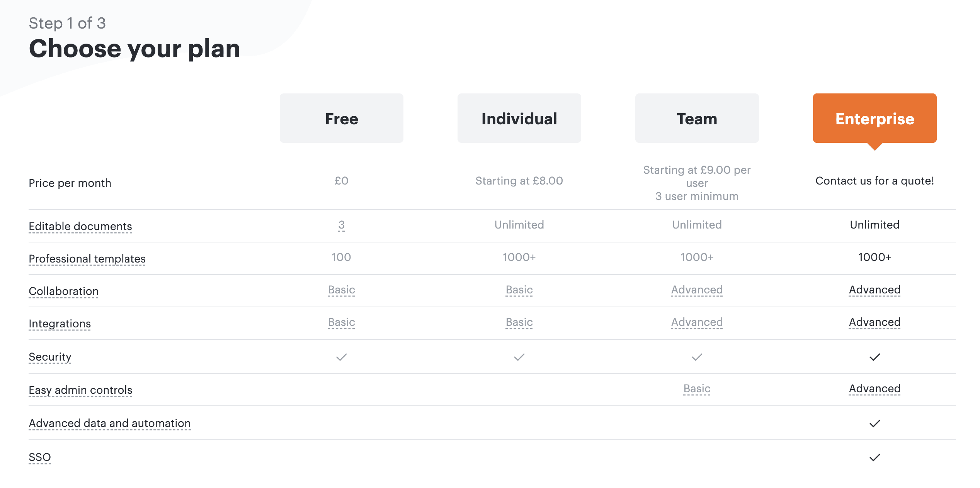
Task: Click the Collaboration feature label
Action: pyautogui.click(x=63, y=291)
